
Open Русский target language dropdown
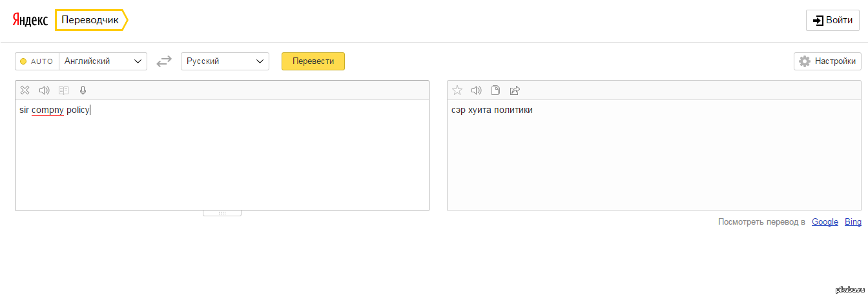coord(225,61)
